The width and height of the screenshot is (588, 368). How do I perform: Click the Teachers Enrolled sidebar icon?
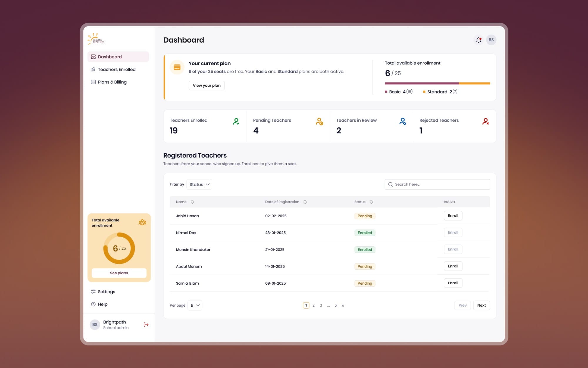(93, 69)
